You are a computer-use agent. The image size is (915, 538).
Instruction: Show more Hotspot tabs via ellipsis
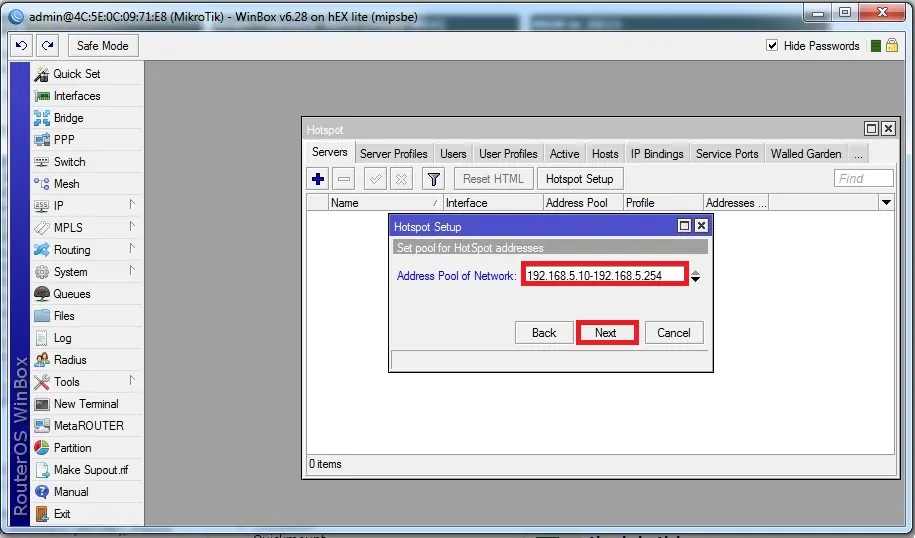pos(858,154)
